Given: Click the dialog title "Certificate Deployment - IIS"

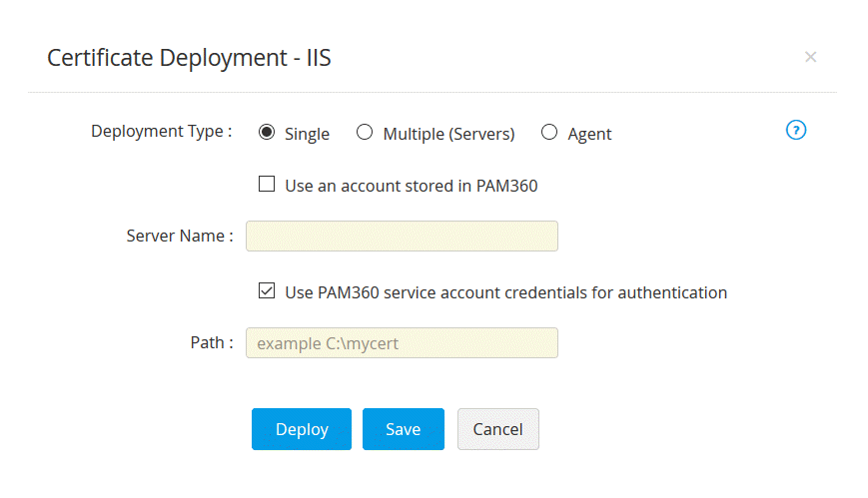Looking at the screenshot, I should pos(189,58).
